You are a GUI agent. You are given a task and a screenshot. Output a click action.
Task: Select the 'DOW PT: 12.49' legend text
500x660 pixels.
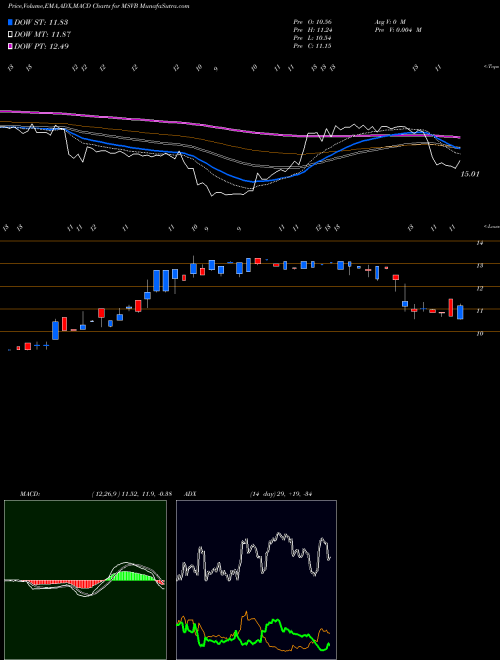pos(42,46)
